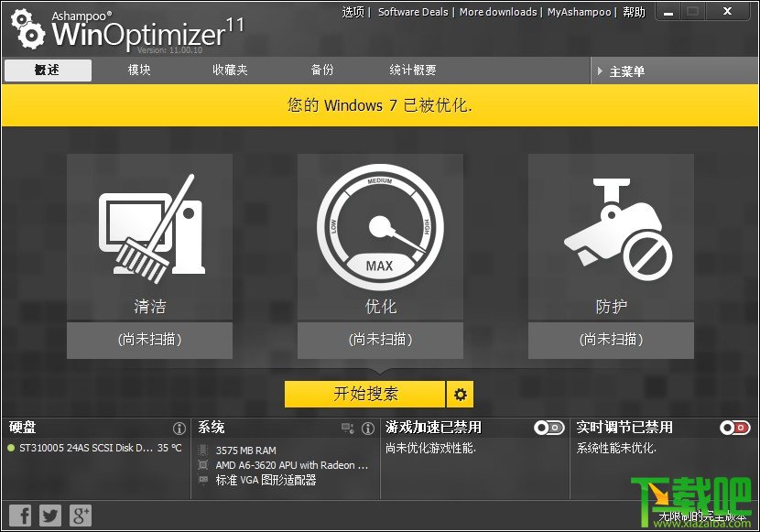760x532 pixels.
Task: Select the ST310005 24AS SCSI Disk entry
Action: click(x=86, y=448)
